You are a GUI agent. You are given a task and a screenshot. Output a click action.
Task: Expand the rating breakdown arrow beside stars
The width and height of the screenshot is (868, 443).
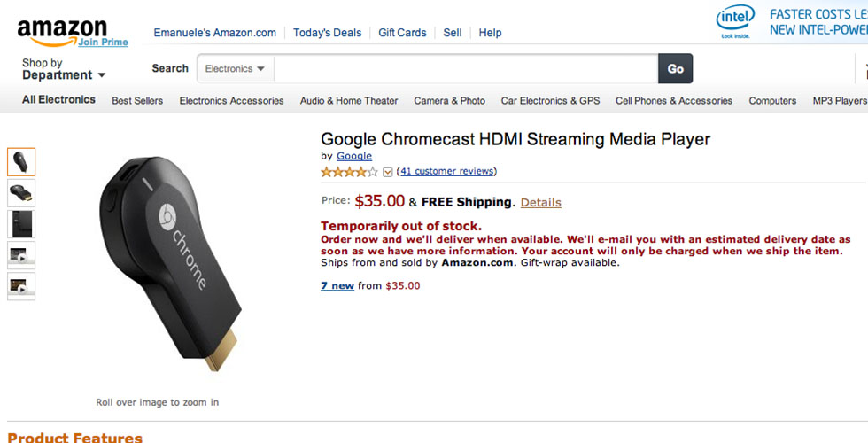point(388,172)
